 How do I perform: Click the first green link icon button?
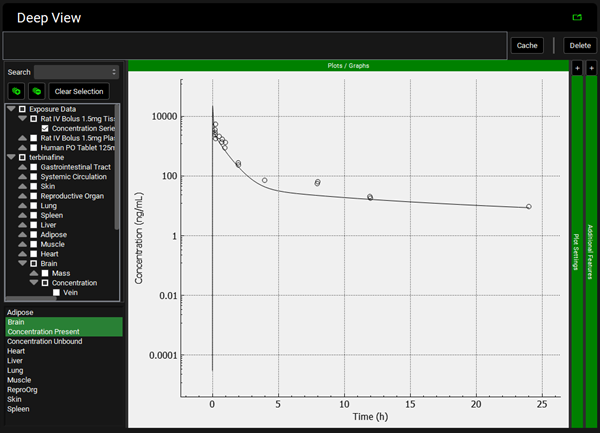point(16,91)
